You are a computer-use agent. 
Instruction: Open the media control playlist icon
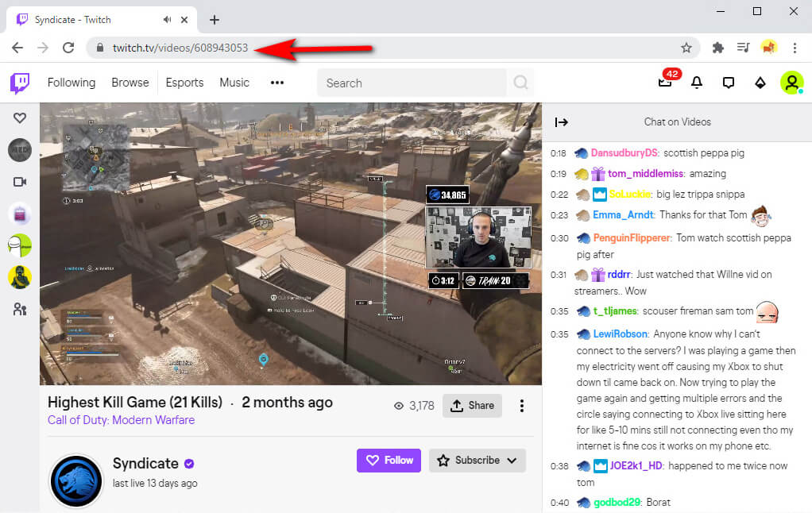tap(743, 48)
